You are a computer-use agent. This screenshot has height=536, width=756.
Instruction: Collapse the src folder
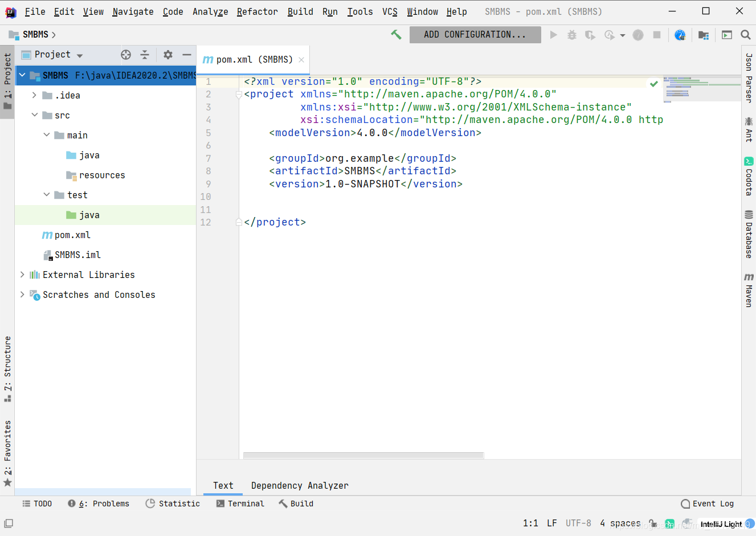coord(34,115)
